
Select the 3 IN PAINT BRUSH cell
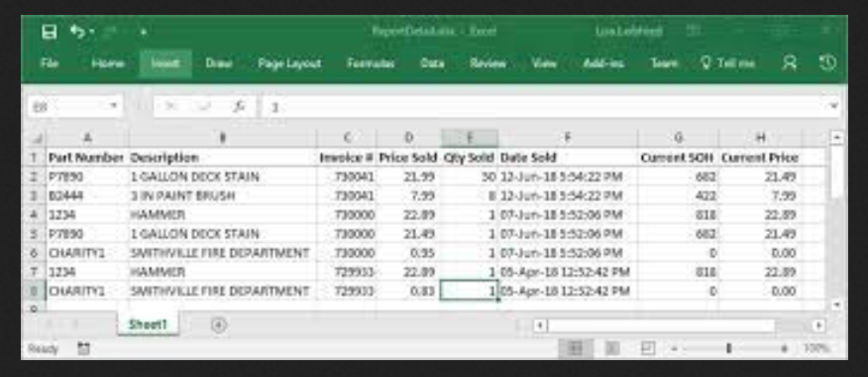point(223,195)
